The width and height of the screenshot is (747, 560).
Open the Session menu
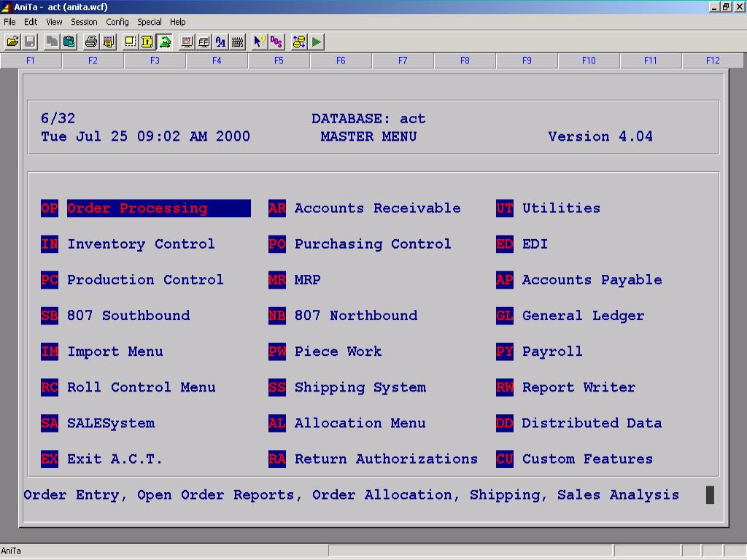(x=84, y=22)
